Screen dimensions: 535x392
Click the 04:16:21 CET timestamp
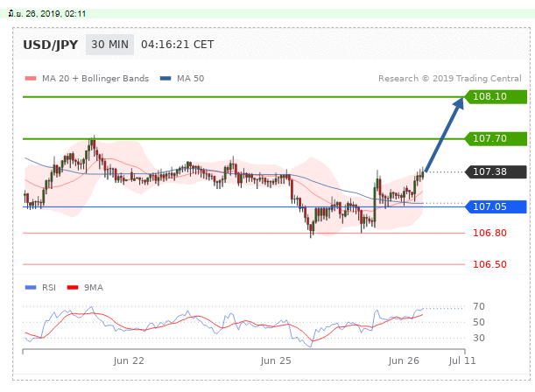(178, 45)
